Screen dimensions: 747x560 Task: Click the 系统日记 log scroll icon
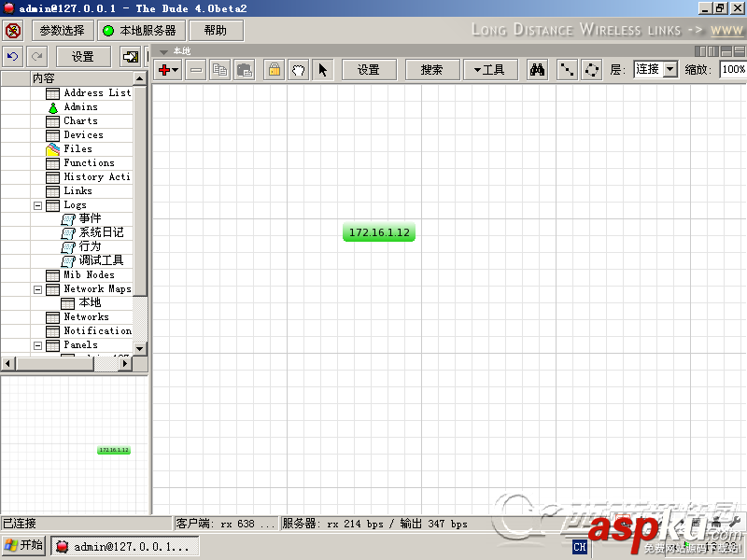[68, 233]
